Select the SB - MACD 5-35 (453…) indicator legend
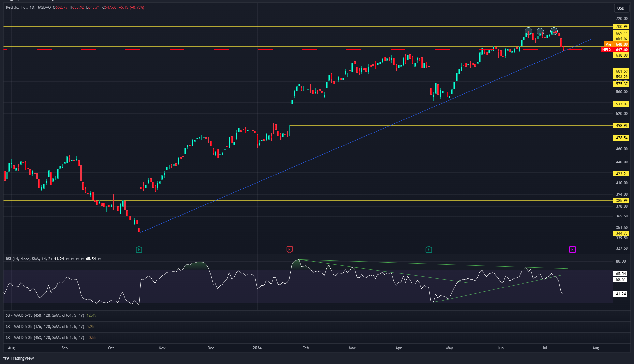The height and width of the screenshot is (364, 634). click(45, 338)
